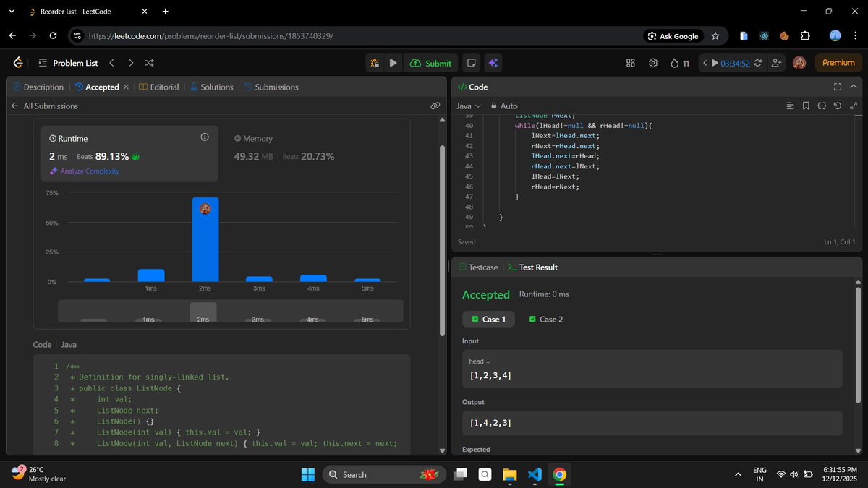Select Case 1 result
The image size is (868, 488).
pyautogui.click(x=488, y=319)
